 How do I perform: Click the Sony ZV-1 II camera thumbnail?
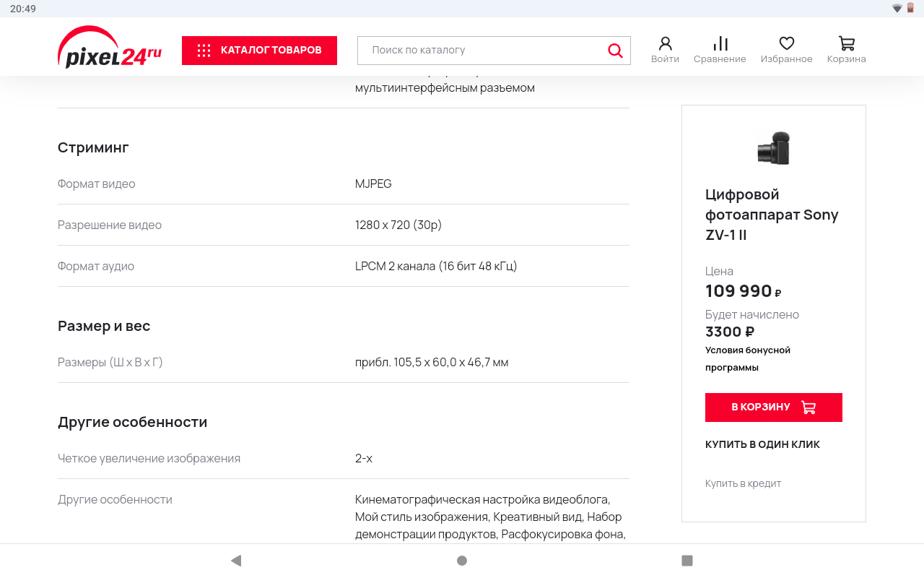pos(774,148)
